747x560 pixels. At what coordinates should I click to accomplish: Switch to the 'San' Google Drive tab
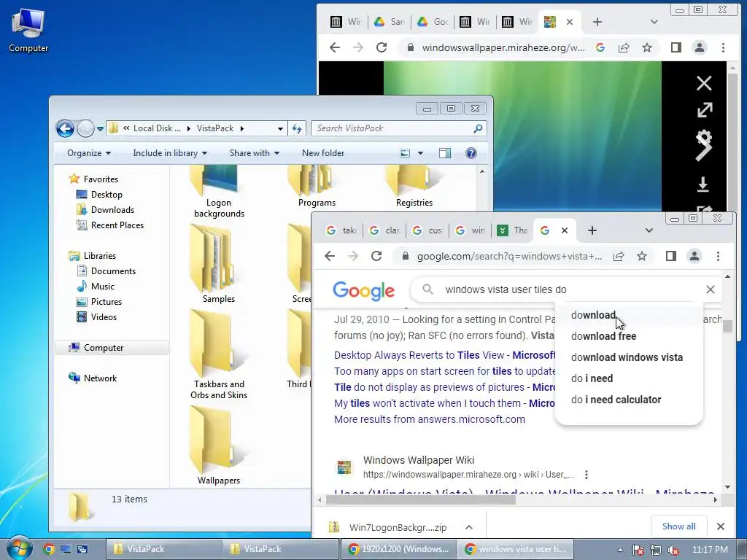pos(390,22)
